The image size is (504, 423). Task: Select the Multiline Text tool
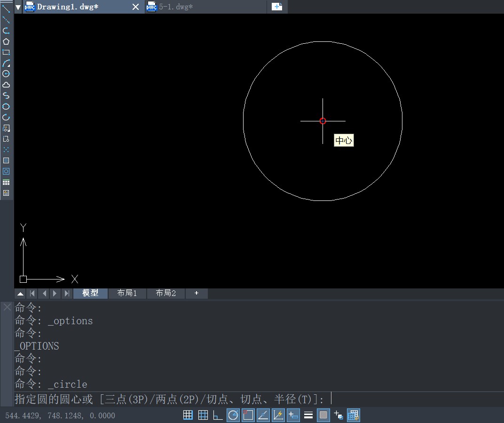[x=6, y=193]
